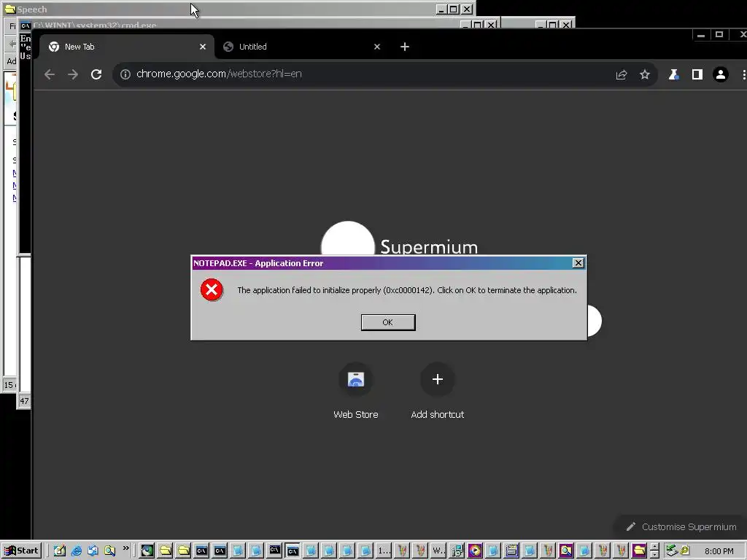This screenshot has width=747, height=560.
Task: Click the red error icon in the dialog
Action: (x=212, y=289)
